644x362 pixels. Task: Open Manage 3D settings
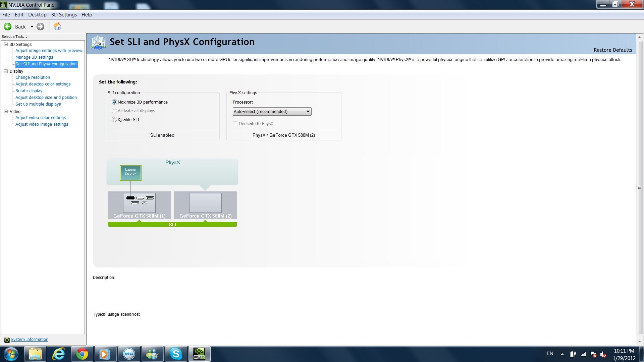[34, 57]
